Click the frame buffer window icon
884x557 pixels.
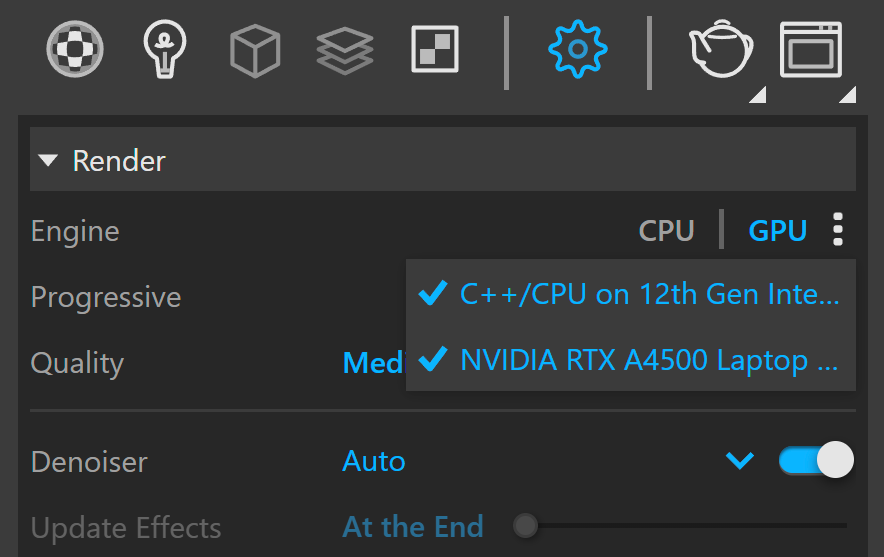click(811, 50)
